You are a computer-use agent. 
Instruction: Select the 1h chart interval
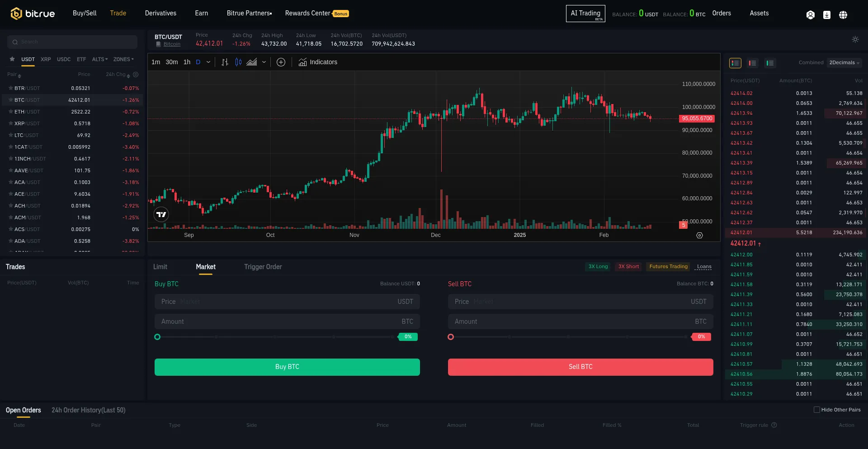(x=187, y=62)
